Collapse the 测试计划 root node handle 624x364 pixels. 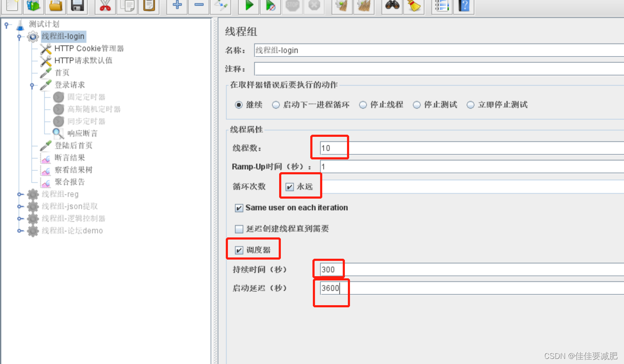[x=6, y=25]
